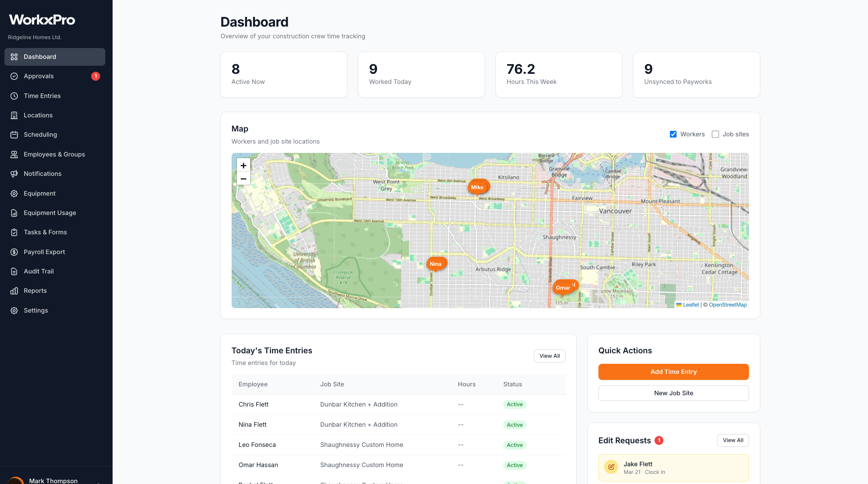Click the Add Time Entry button

673,371
